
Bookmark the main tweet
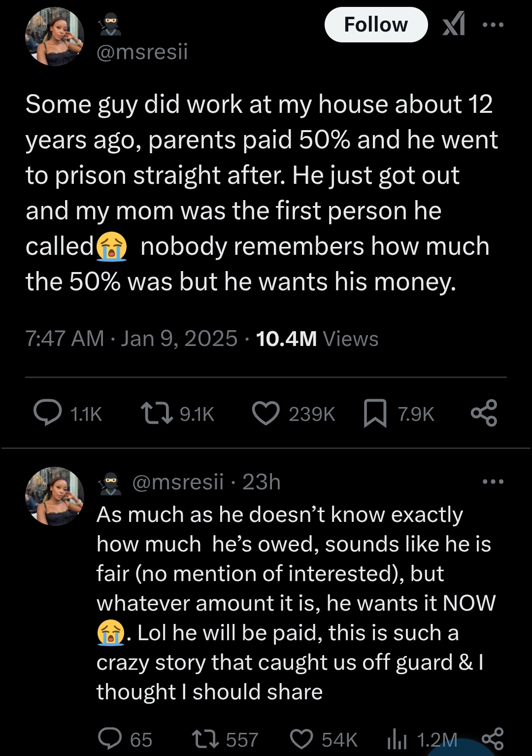coord(375,413)
